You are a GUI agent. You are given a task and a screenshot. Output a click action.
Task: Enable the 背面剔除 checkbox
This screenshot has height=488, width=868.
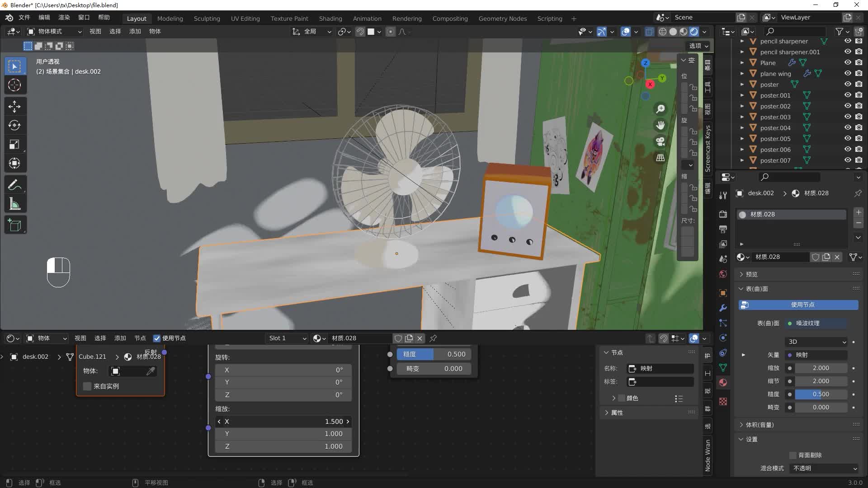pos(793,455)
